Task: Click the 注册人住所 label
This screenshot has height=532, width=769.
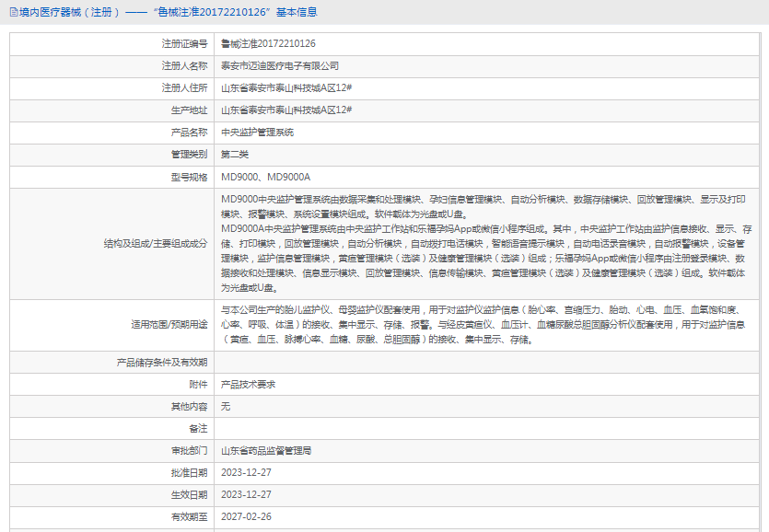Action: pyautogui.click(x=185, y=87)
